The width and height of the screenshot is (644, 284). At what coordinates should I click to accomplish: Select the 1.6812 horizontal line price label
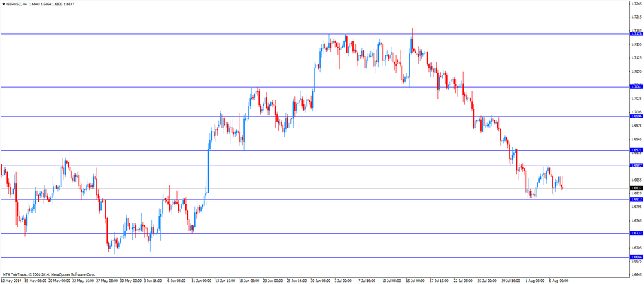coord(636,200)
